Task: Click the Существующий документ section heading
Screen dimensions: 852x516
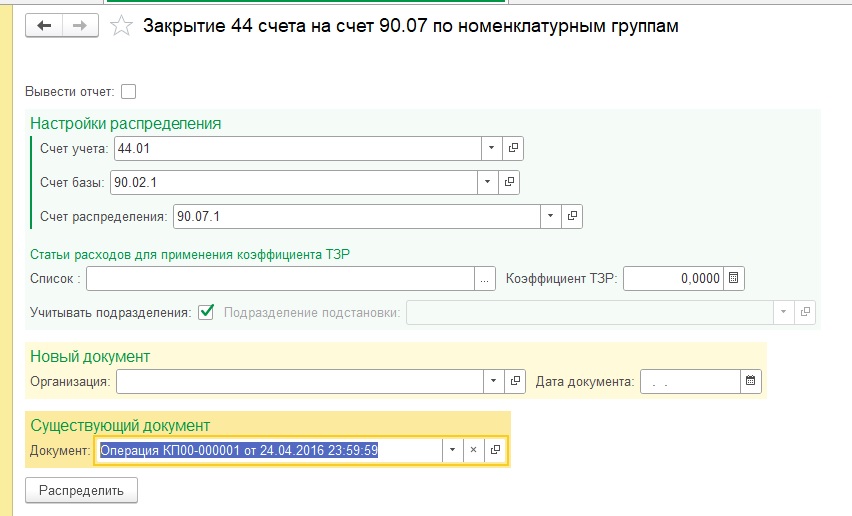Action: coord(120,425)
